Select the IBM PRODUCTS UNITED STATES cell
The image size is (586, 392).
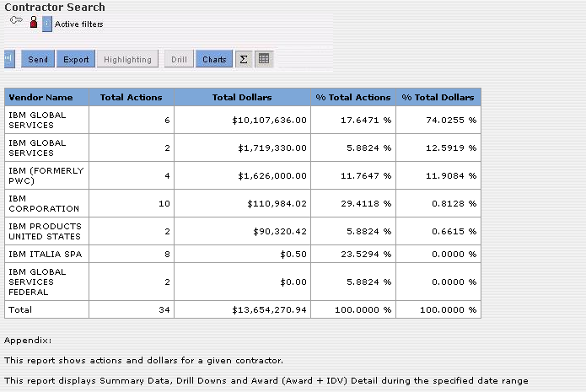point(46,231)
